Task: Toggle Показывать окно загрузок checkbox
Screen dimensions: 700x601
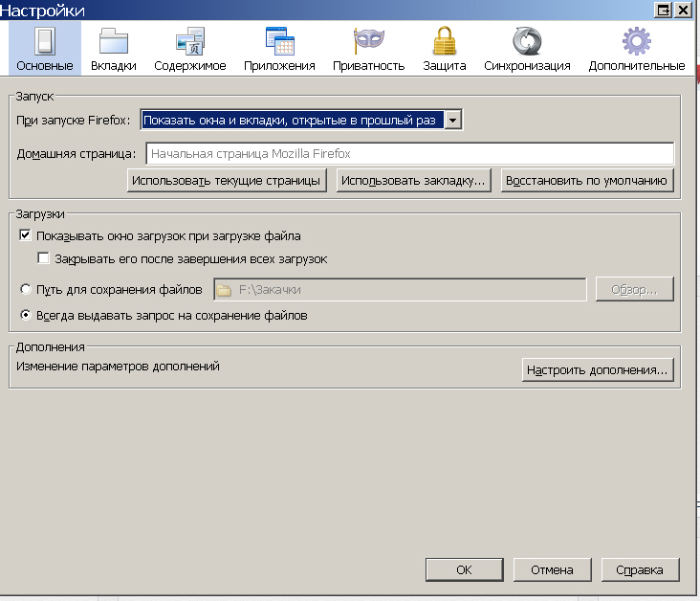Action: click(25, 235)
